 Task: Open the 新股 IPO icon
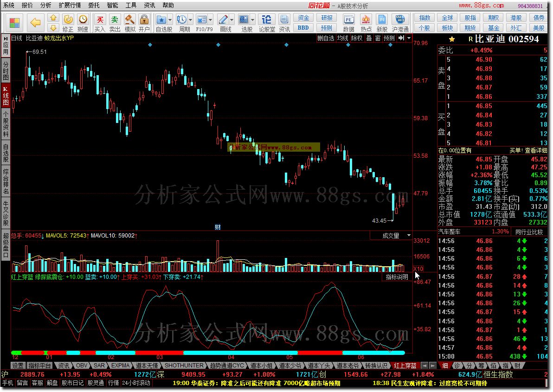coord(382,19)
